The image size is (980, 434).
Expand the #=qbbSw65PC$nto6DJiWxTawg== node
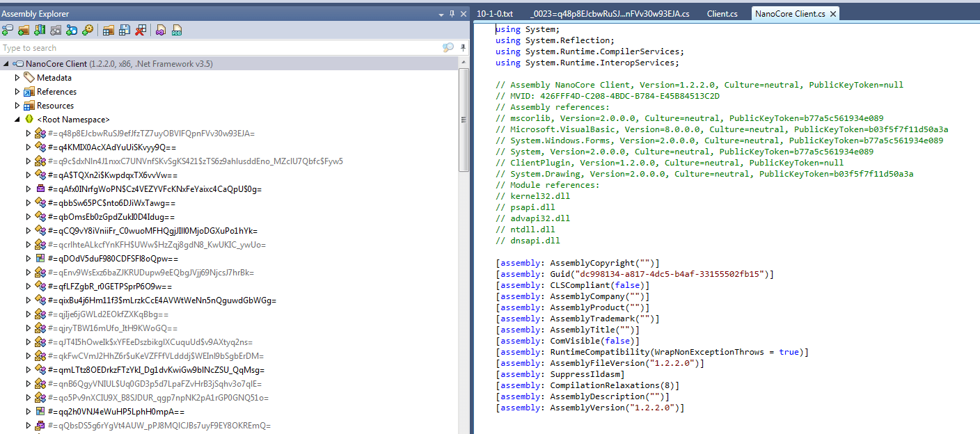pos(29,202)
